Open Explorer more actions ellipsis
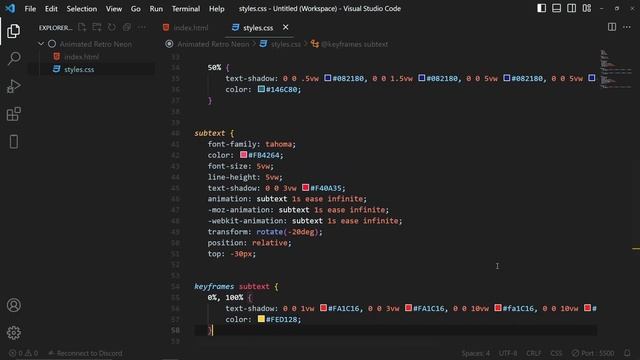The width and height of the screenshot is (640, 360). click(142, 27)
